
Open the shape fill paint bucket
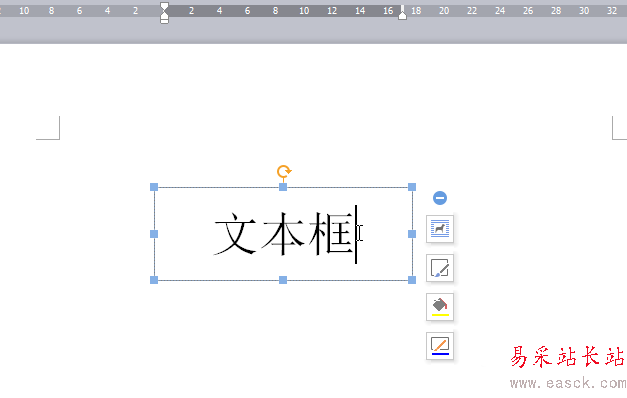click(440, 307)
